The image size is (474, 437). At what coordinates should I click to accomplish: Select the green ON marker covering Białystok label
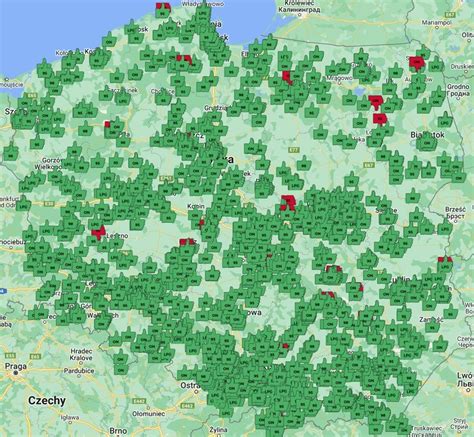coord(427,142)
